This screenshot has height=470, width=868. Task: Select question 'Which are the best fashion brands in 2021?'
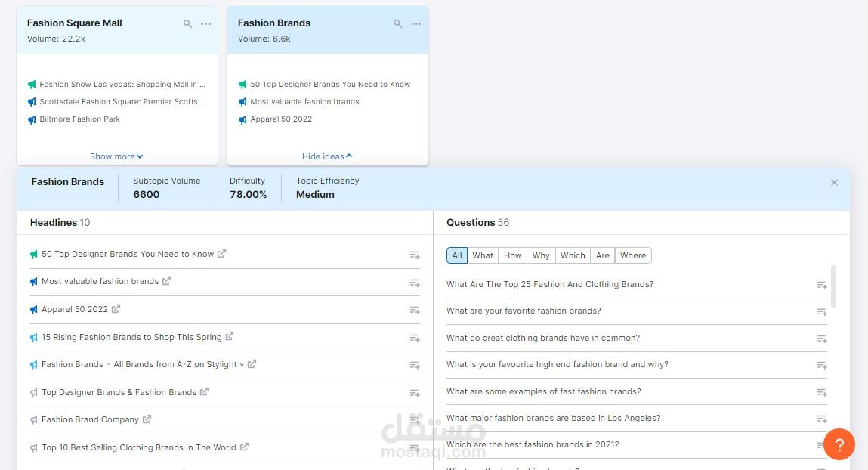pos(533,444)
